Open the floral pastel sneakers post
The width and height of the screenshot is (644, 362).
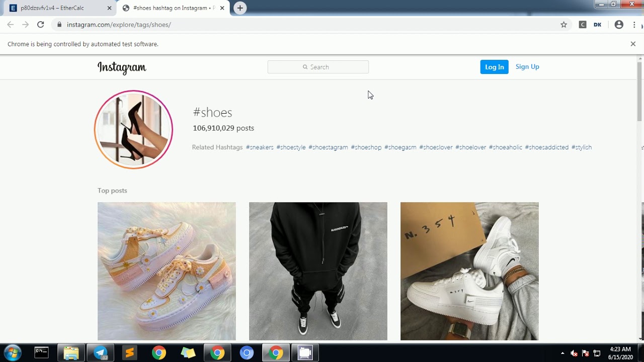click(167, 271)
